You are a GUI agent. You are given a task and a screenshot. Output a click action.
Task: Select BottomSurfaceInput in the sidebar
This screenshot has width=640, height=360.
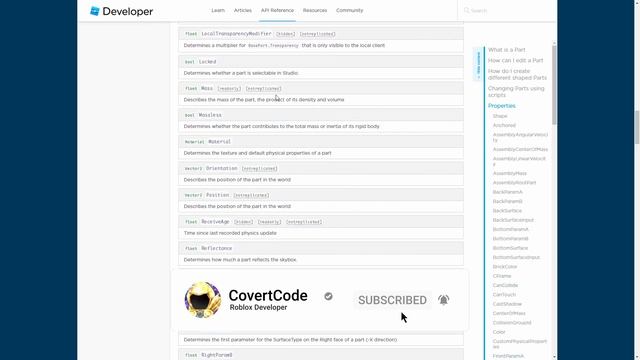pos(516,257)
